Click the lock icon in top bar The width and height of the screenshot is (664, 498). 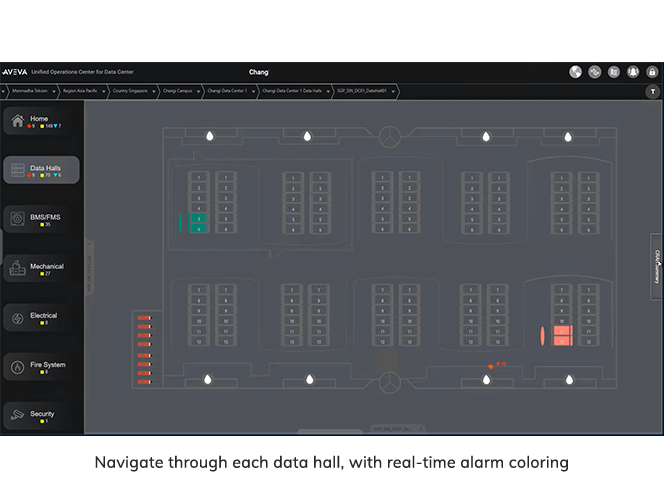click(652, 72)
